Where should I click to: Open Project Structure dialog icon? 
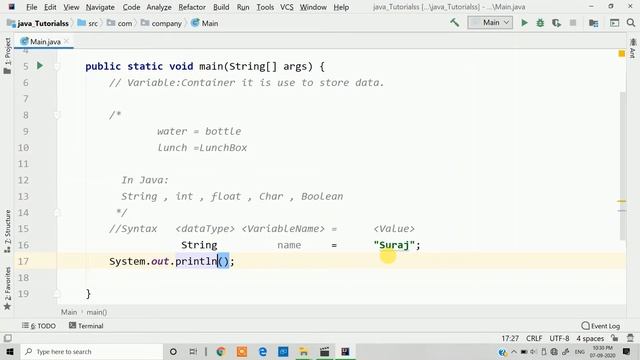pos(593,23)
